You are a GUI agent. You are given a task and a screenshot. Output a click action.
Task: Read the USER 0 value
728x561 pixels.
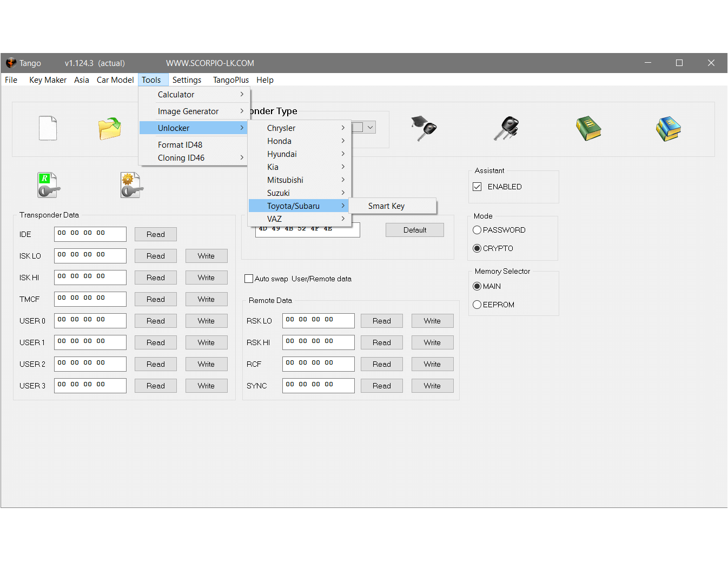[156, 321]
